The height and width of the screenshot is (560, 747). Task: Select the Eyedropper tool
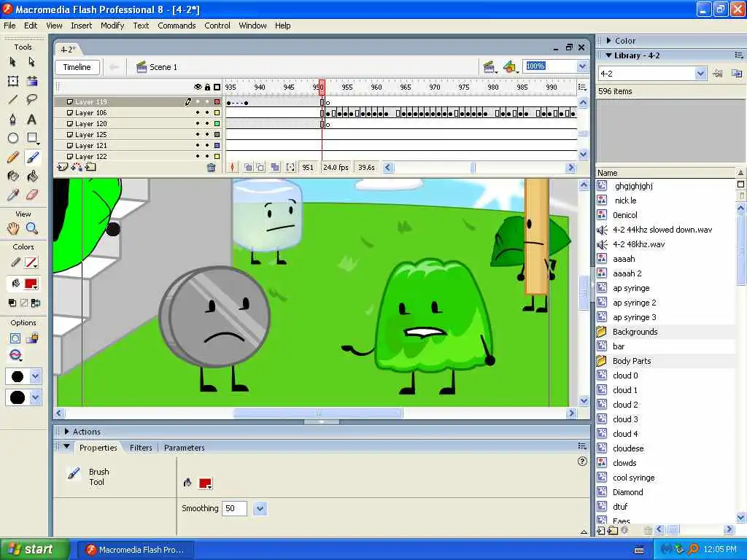click(x=13, y=195)
